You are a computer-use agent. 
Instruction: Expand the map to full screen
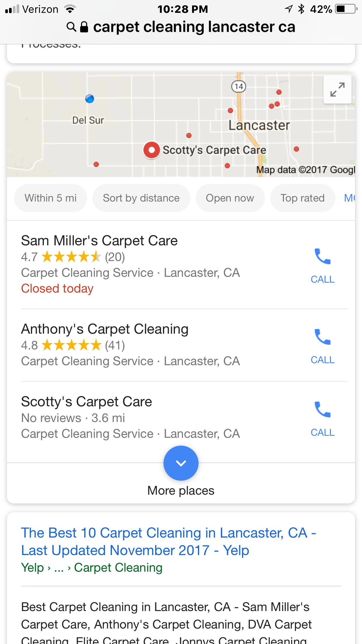tap(337, 89)
